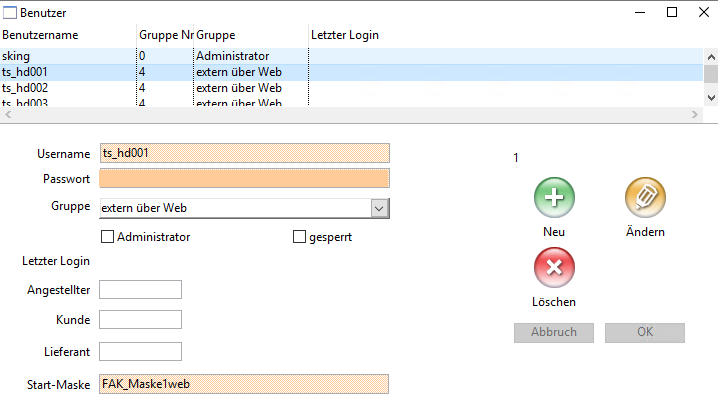Click the red Löschen delete icon
Screen dimensions: 718x415
click(x=553, y=268)
